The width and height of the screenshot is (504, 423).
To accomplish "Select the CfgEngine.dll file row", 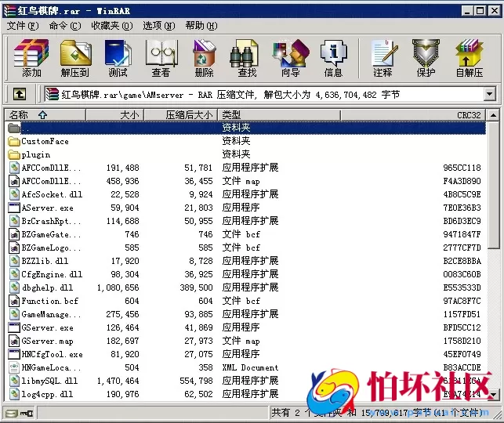I will (x=245, y=274).
